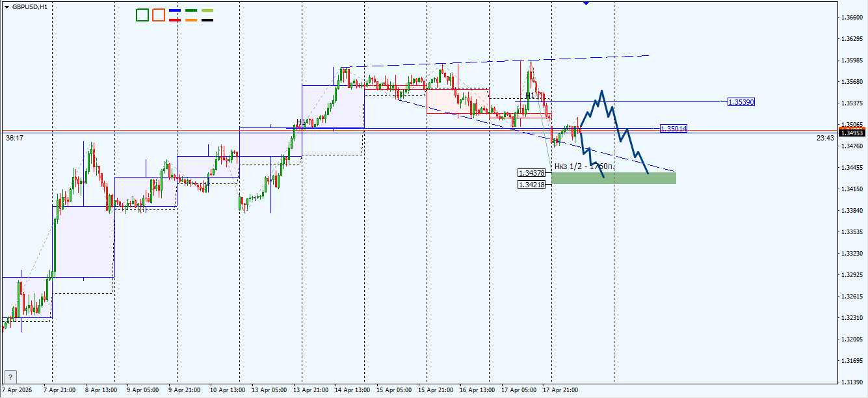Click the 23:43 countdown text
Viewport: 868px width, 398px height.
(x=825, y=138)
